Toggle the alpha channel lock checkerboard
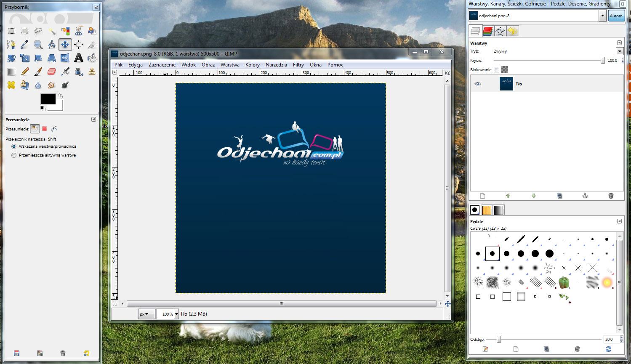 (505, 69)
